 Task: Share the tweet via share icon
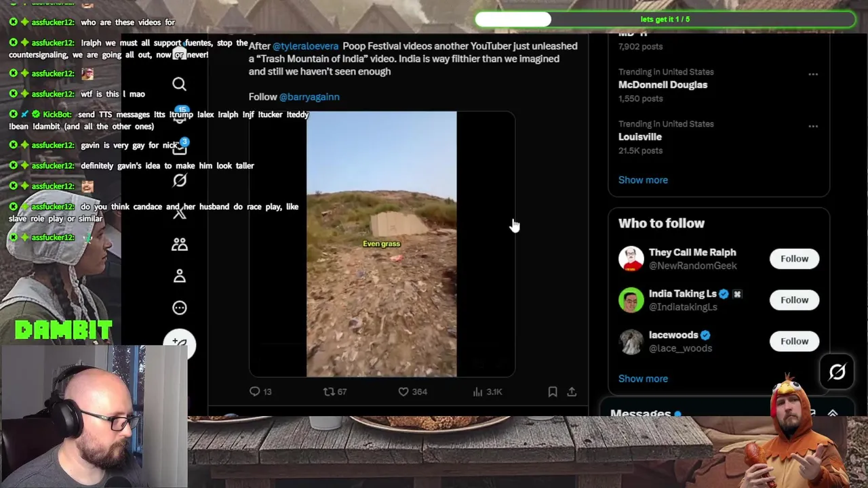pos(572,391)
